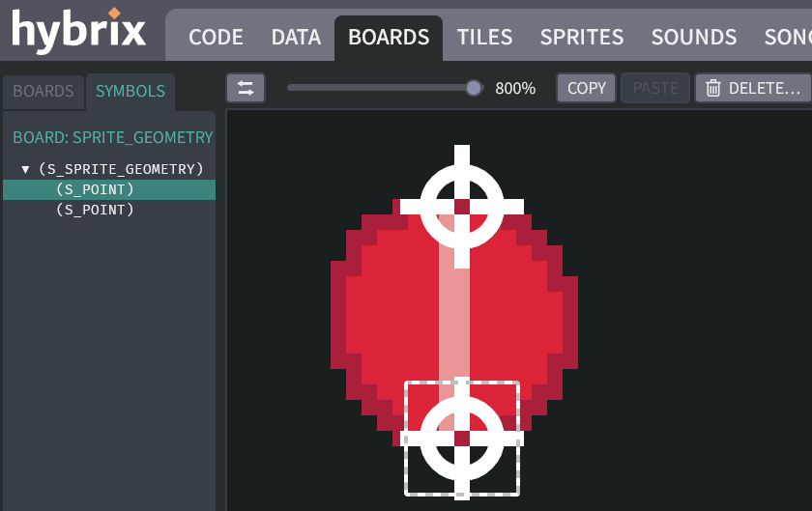Click the hybrix logo
This screenshot has height=511, width=812.
click(79, 31)
